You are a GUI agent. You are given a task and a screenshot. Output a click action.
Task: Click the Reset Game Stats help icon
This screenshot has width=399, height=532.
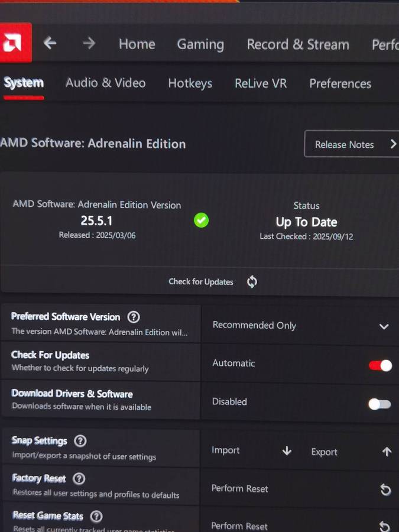tap(96, 517)
